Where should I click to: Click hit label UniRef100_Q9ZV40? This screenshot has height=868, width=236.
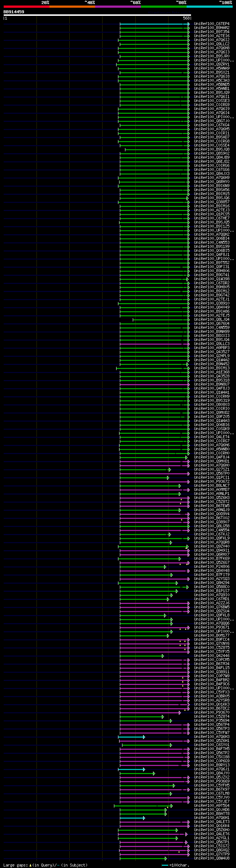(212, 547)
